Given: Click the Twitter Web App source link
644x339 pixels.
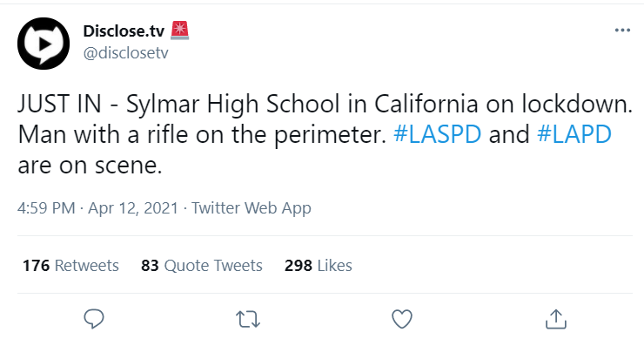Looking at the screenshot, I should tap(252, 208).
